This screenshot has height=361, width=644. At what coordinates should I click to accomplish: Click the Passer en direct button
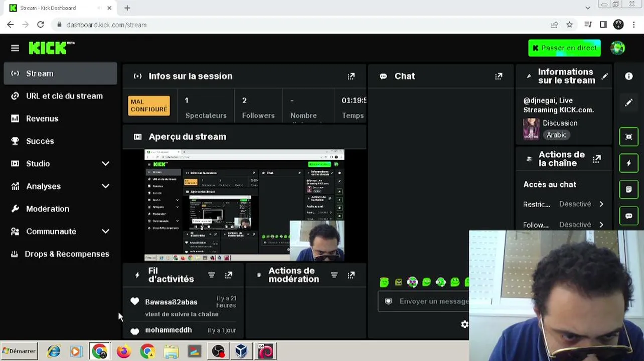(564, 48)
